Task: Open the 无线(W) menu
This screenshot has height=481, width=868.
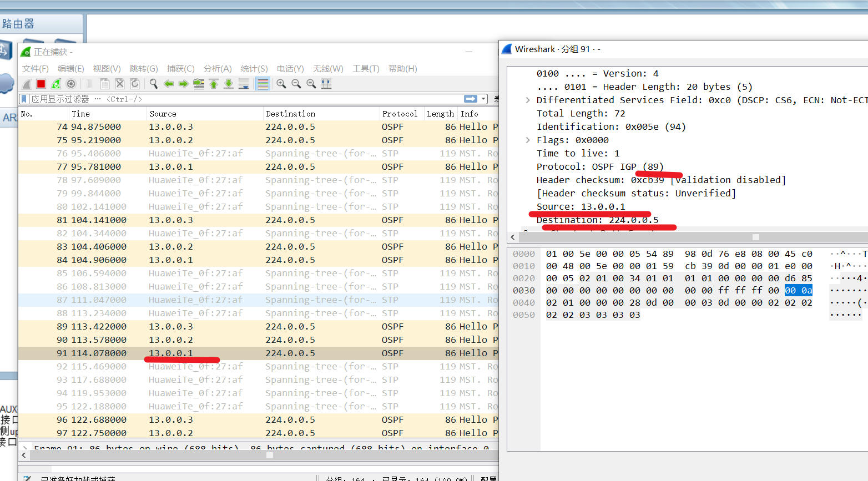Action: pyautogui.click(x=328, y=68)
